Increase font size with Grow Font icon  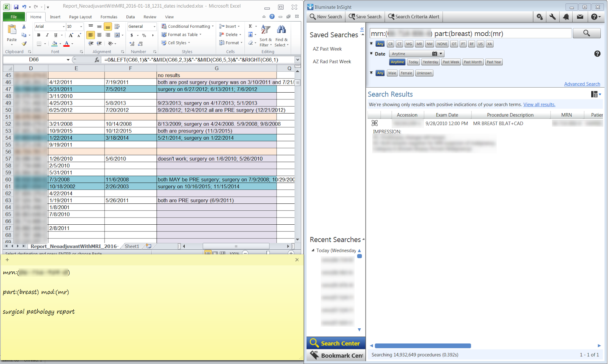click(x=71, y=35)
